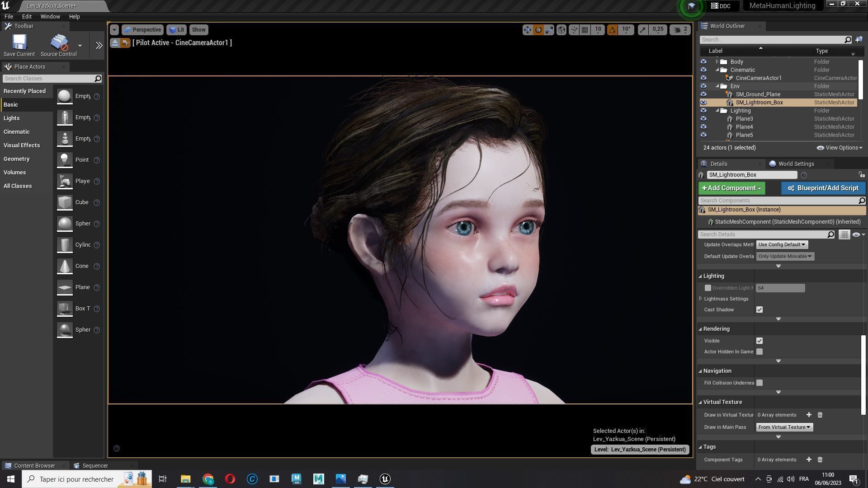868x488 pixels.
Task: Toggle world/local coordinate system globe icon
Action: click(561, 30)
